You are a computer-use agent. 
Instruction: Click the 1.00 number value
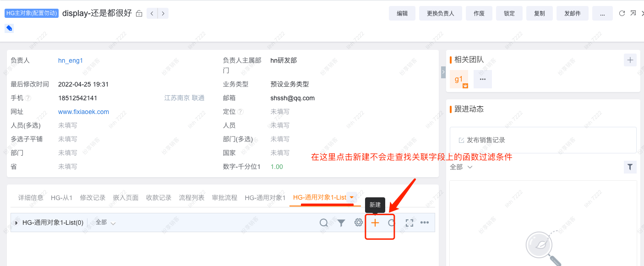(x=277, y=167)
